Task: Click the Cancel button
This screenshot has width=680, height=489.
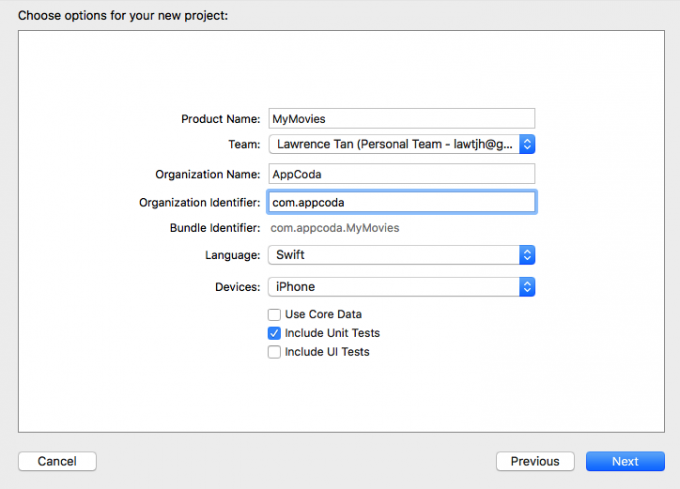Action: click(57, 461)
